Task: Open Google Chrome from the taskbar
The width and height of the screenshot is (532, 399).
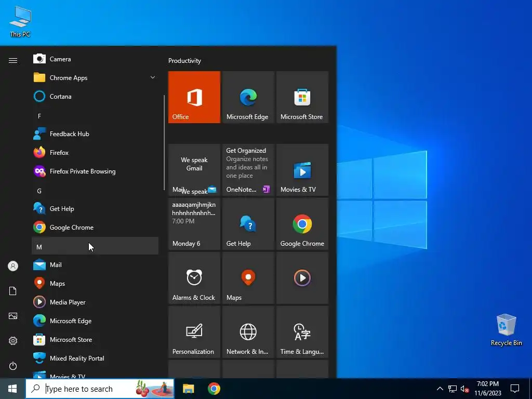Action: (214, 389)
